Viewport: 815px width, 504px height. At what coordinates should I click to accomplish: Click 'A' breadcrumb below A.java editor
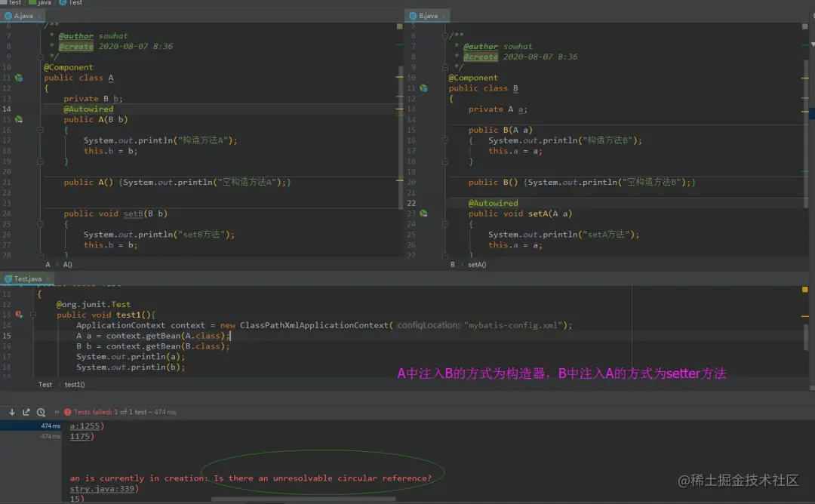48,265
